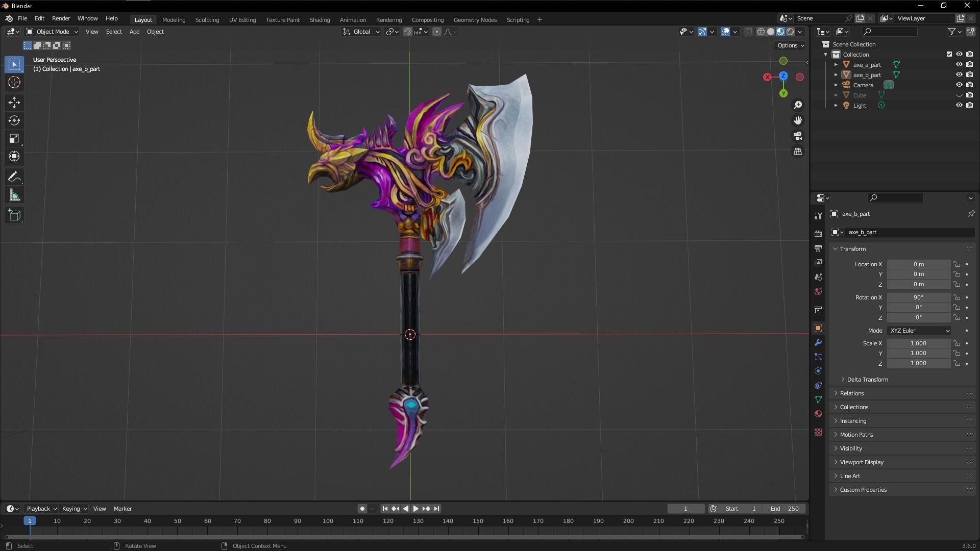Open the Output properties tab
980x551 pixels.
[x=818, y=248]
